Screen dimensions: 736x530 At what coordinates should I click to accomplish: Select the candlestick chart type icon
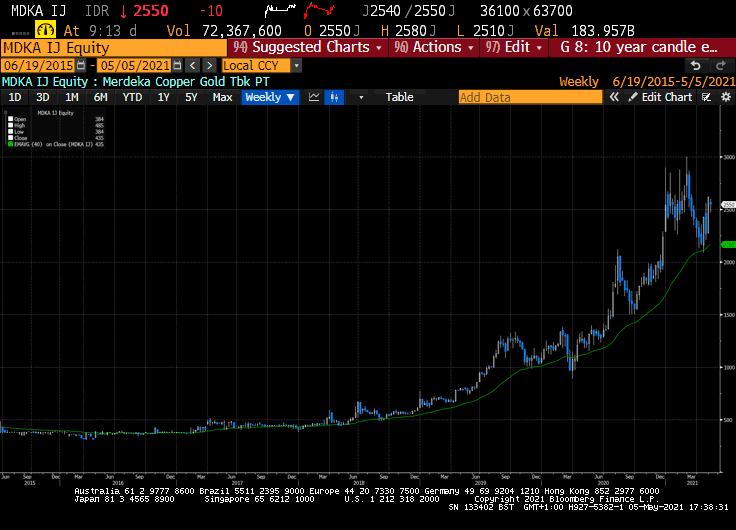(x=334, y=97)
